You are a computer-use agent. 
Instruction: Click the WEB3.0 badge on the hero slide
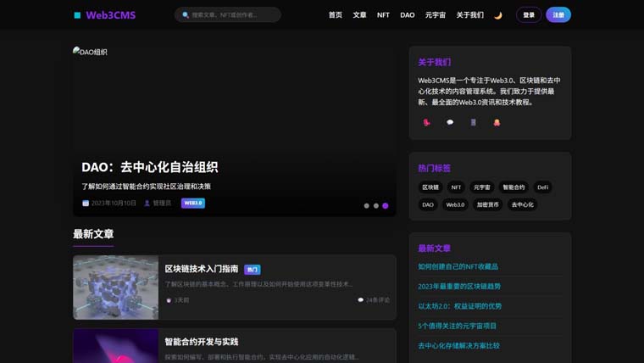(193, 203)
